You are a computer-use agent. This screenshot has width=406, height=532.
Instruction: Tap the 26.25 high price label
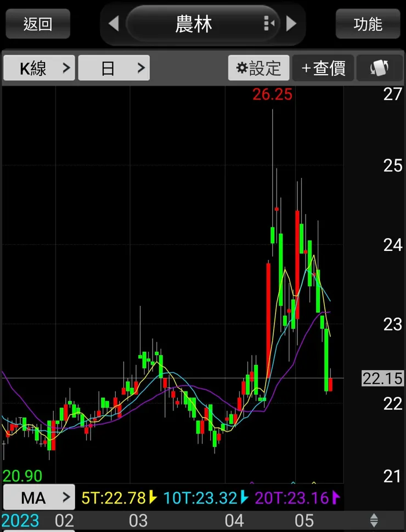click(x=272, y=94)
